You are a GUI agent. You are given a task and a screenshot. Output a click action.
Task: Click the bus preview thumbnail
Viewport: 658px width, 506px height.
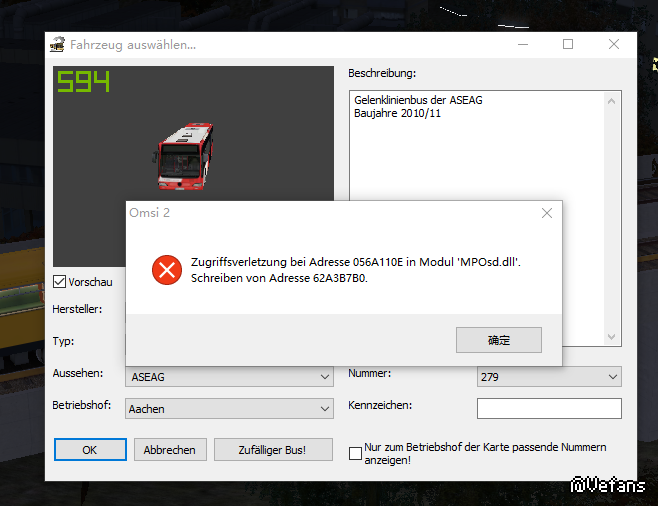pos(183,156)
